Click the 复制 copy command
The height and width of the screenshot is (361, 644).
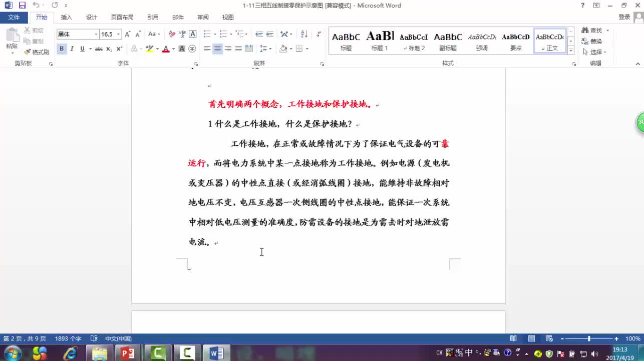pyautogui.click(x=34, y=42)
